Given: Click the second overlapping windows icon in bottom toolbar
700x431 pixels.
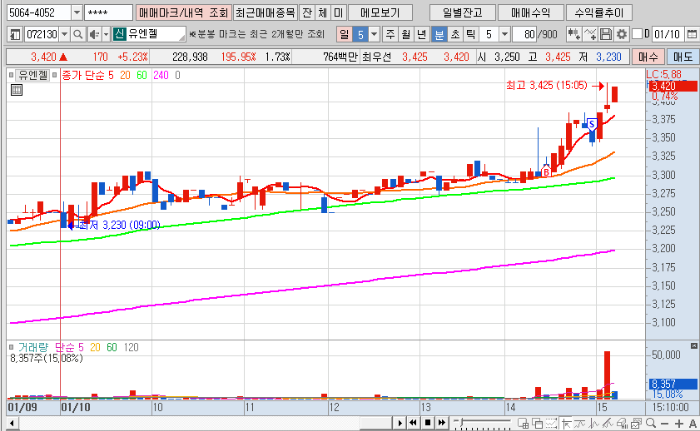Looking at the screenshot, I should 538,423.
